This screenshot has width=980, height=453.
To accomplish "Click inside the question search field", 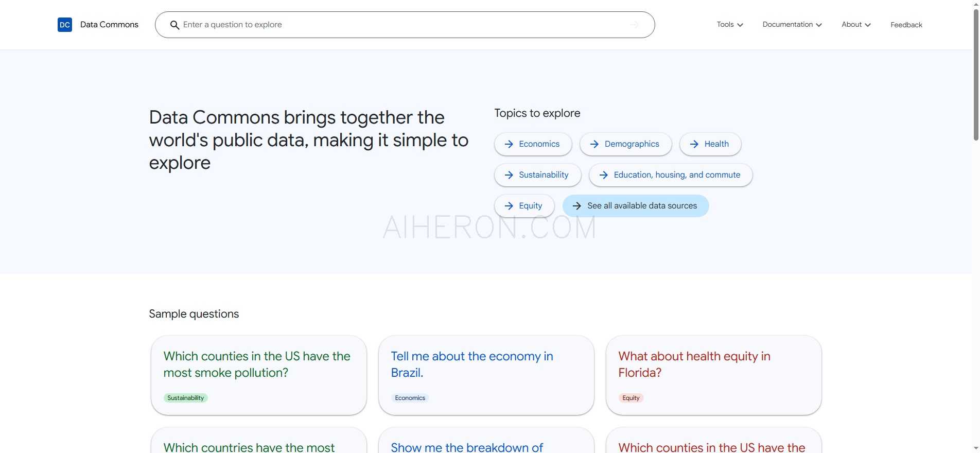I will point(360,24).
